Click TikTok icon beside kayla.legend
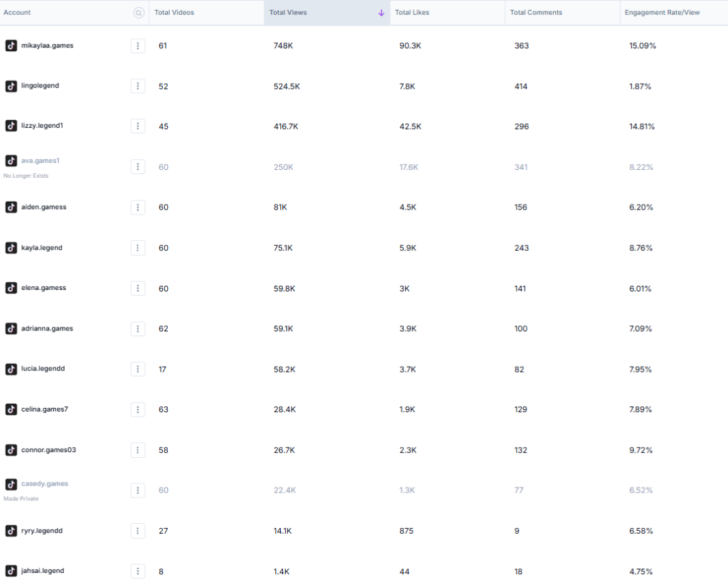The image size is (728, 580). 11,248
